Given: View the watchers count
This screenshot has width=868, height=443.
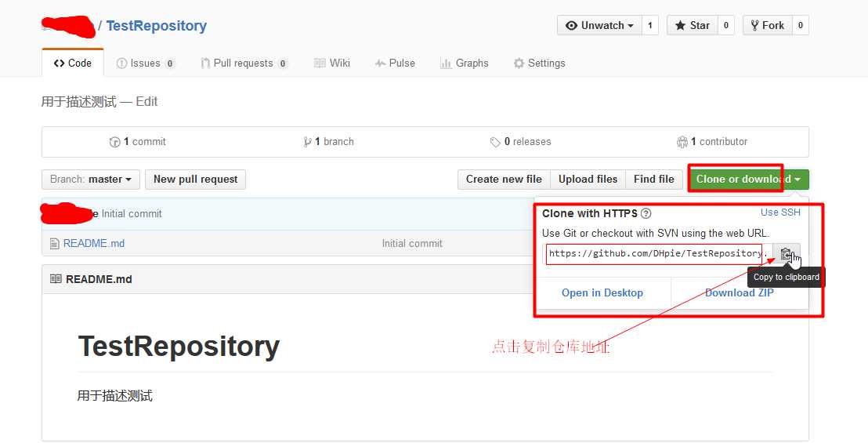Looking at the screenshot, I should [650, 25].
